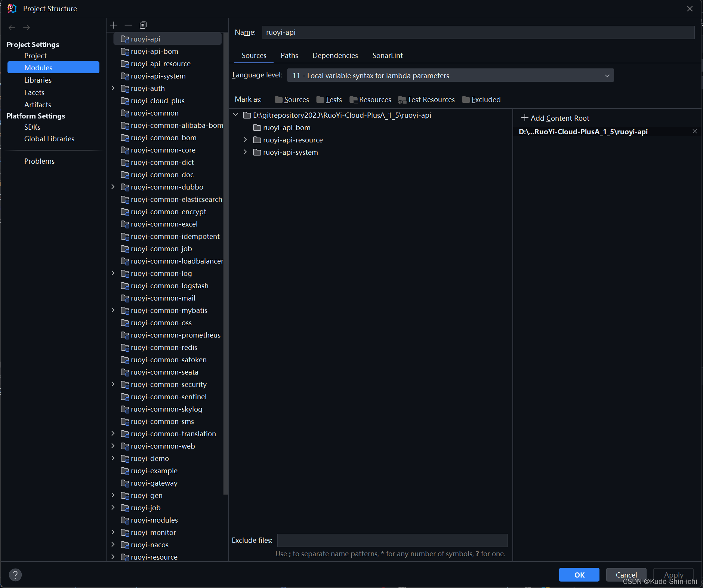Click the Copy module icon
This screenshot has width=703, height=588.
click(x=143, y=25)
